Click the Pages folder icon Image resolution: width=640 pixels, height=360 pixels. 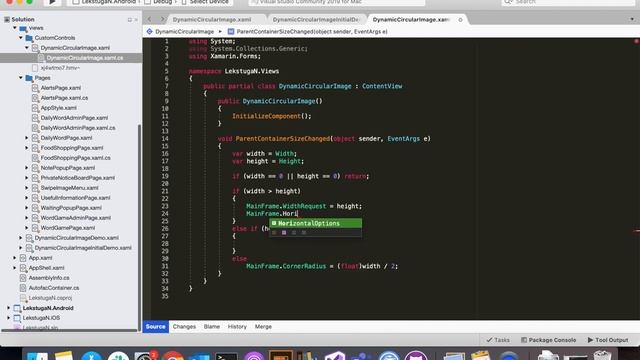[29, 78]
